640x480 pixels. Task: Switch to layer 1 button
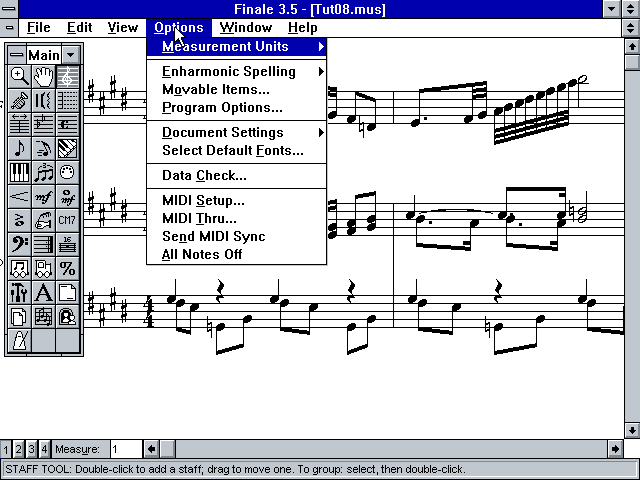[x=6, y=449]
